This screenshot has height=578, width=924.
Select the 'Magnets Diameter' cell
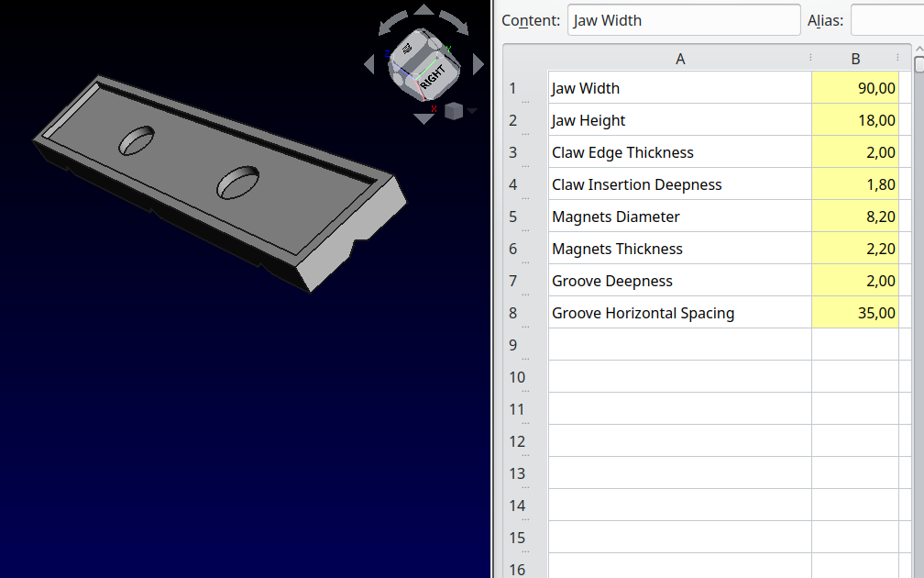point(680,217)
